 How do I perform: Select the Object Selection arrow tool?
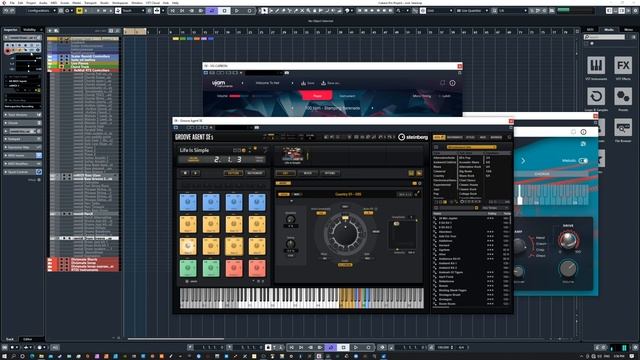pos(264,11)
